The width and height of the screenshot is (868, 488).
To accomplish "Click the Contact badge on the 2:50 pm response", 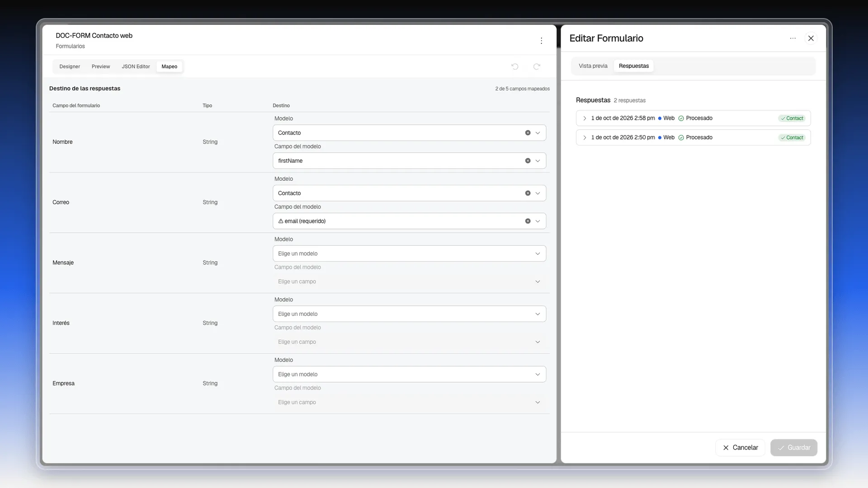I will pyautogui.click(x=792, y=138).
